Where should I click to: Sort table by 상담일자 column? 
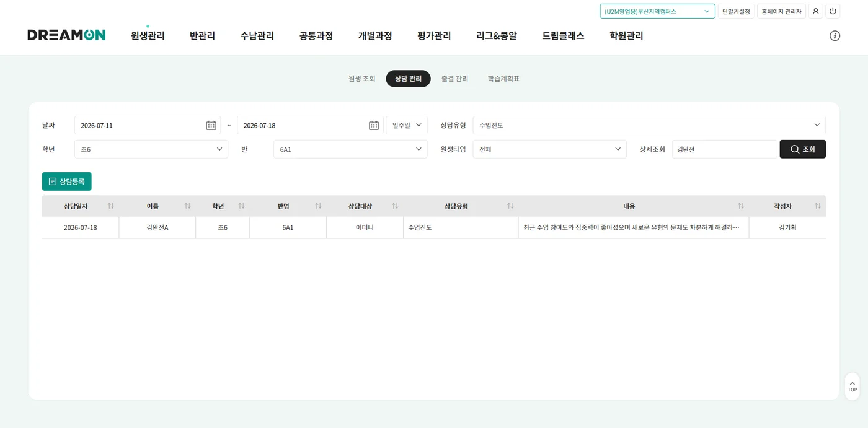click(111, 206)
